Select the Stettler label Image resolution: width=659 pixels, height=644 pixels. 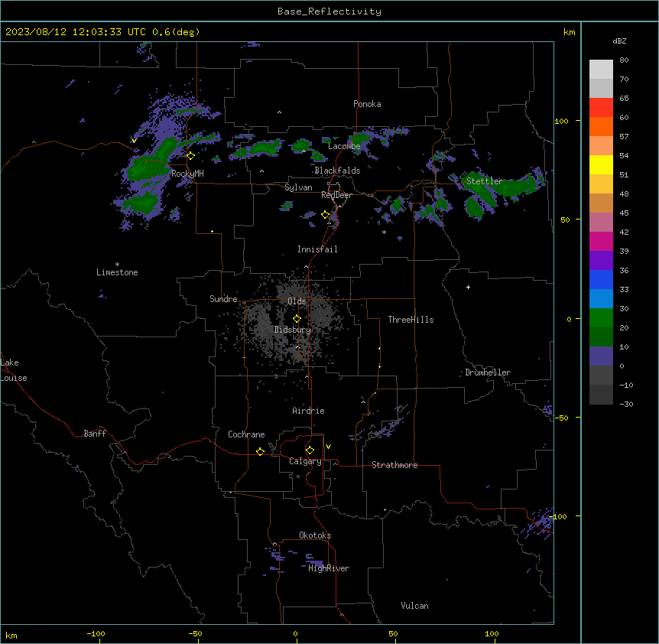pos(484,181)
